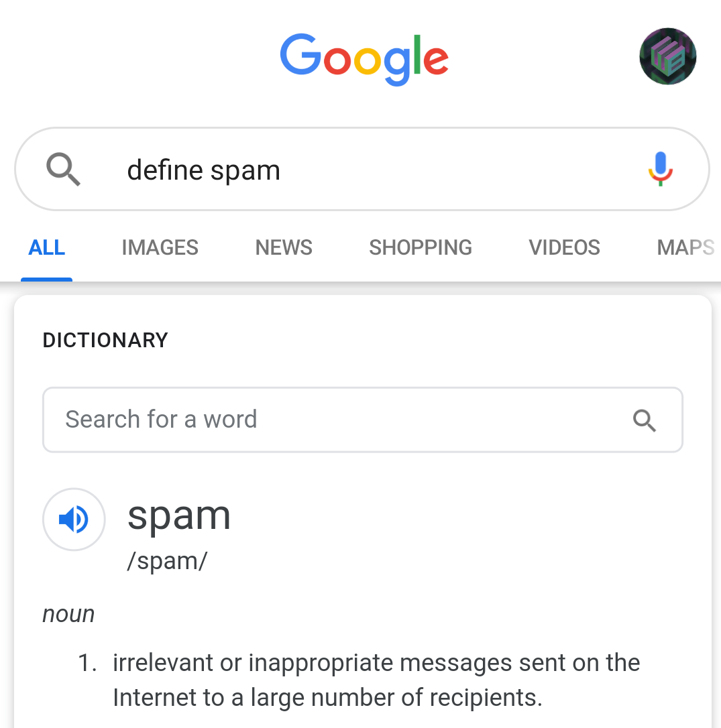The width and height of the screenshot is (721, 728).
Task: Click the blue underline beneath ALL tab
Action: pyautogui.click(x=46, y=280)
